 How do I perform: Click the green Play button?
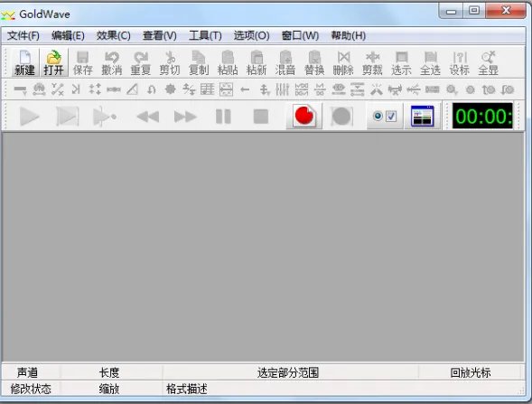(30, 117)
